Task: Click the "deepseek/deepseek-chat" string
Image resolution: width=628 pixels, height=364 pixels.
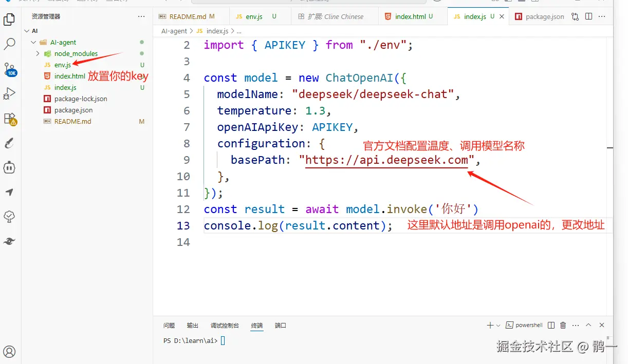Action: point(373,94)
